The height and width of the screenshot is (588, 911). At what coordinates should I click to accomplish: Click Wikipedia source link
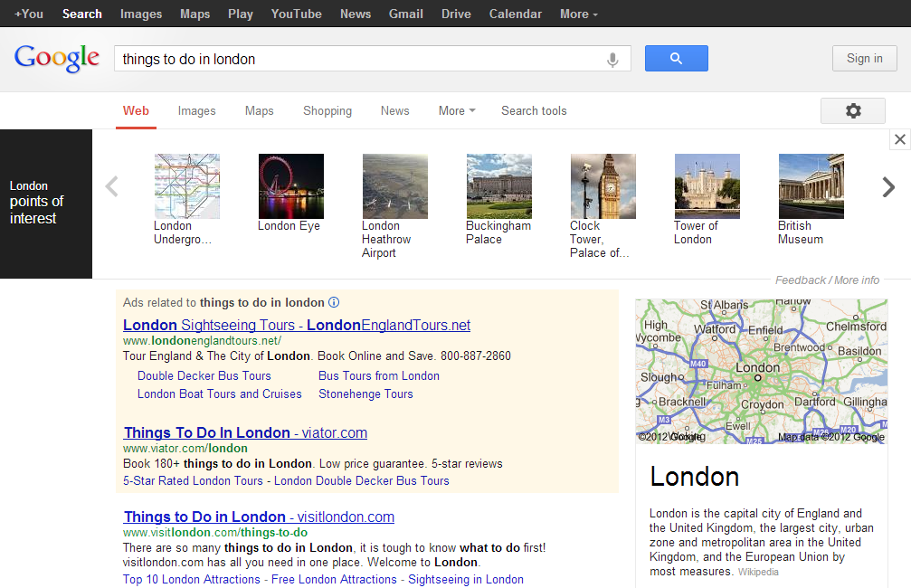pyautogui.click(x=758, y=573)
